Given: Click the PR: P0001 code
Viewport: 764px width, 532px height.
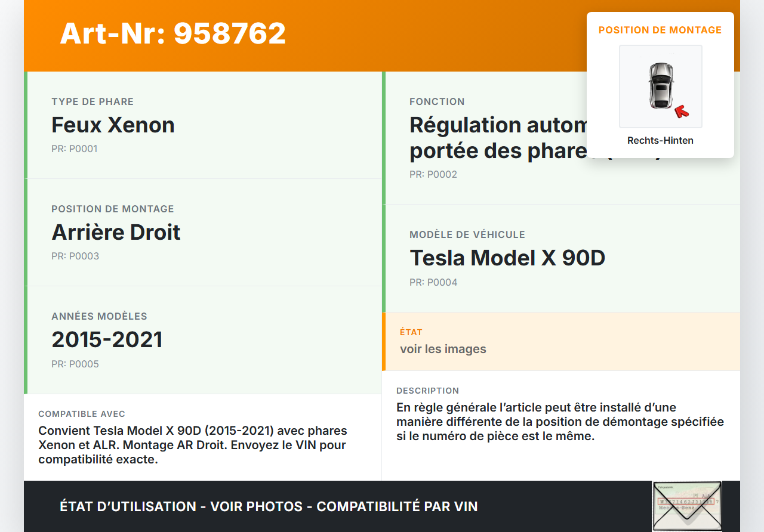Looking at the screenshot, I should tap(74, 149).
